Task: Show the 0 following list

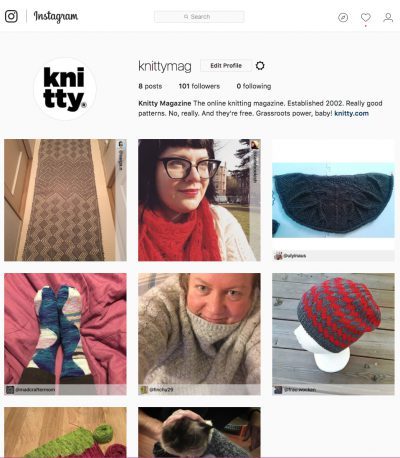Action: (254, 86)
